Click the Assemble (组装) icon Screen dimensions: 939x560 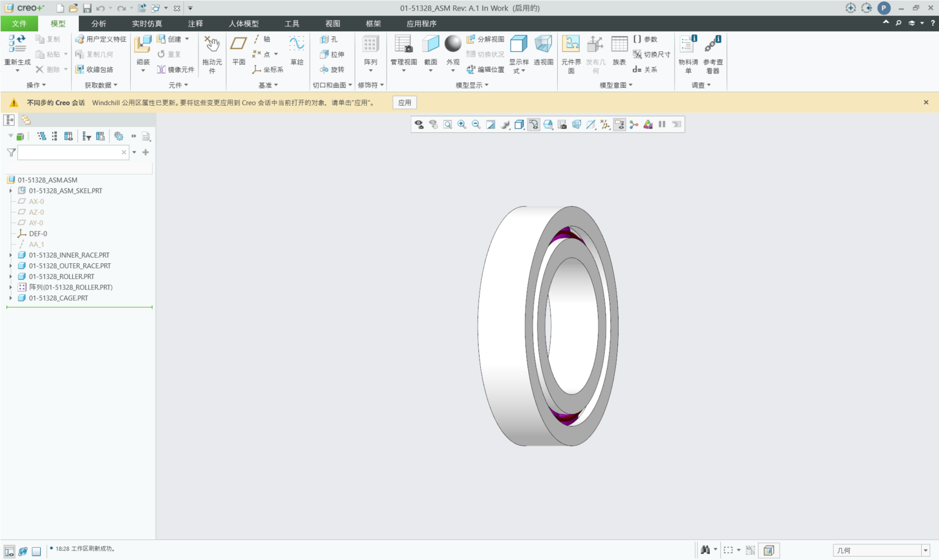click(x=143, y=45)
